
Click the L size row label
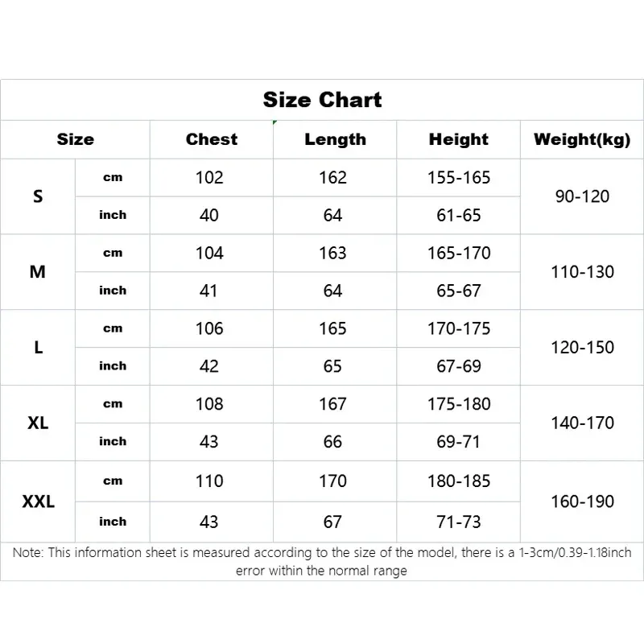(x=38, y=348)
